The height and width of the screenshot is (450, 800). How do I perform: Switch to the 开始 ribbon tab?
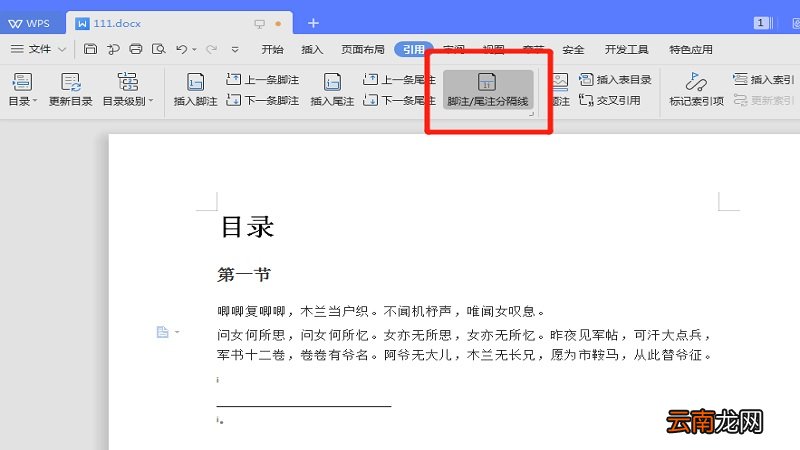(x=272, y=49)
